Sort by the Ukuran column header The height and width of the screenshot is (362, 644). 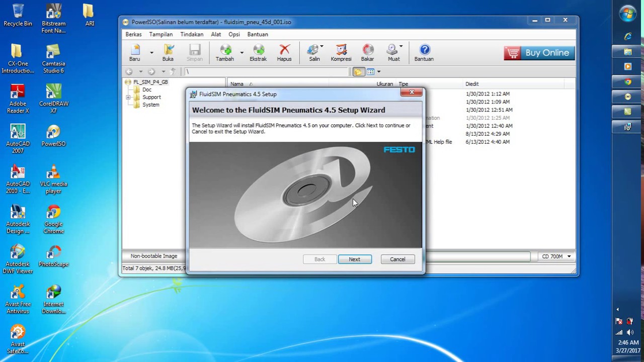(384, 84)
